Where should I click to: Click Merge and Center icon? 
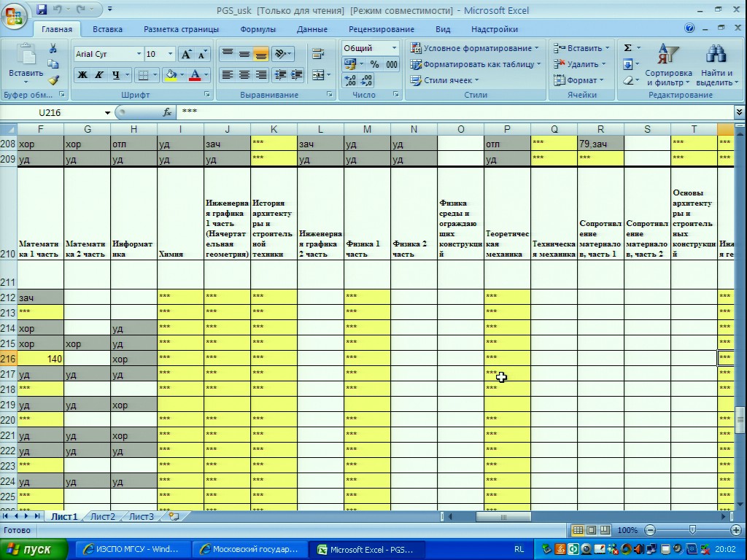(318, 75)
